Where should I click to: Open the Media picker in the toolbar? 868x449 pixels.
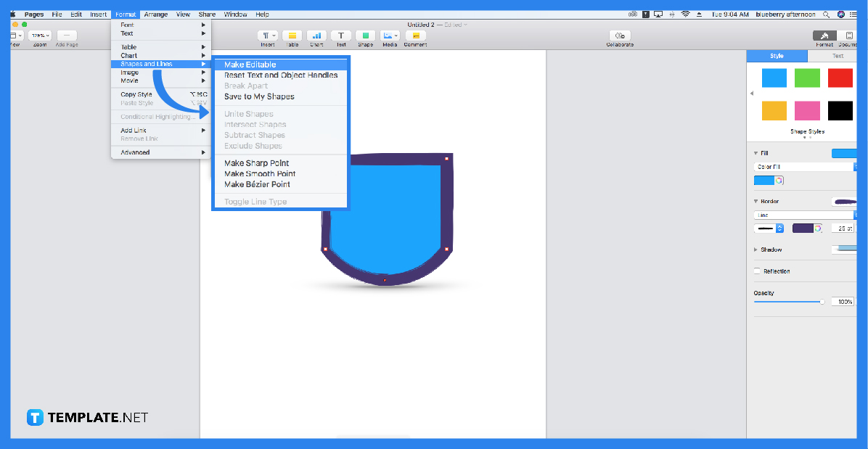pyautogui.click(x=390, y=37)
